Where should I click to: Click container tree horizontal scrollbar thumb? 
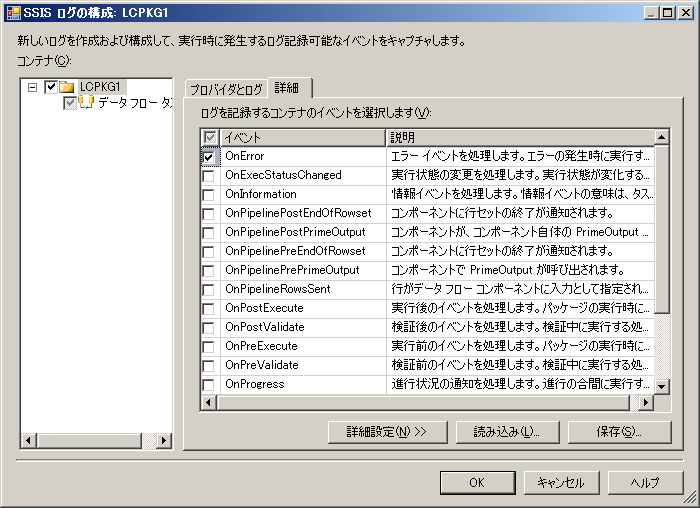(89, 441)
